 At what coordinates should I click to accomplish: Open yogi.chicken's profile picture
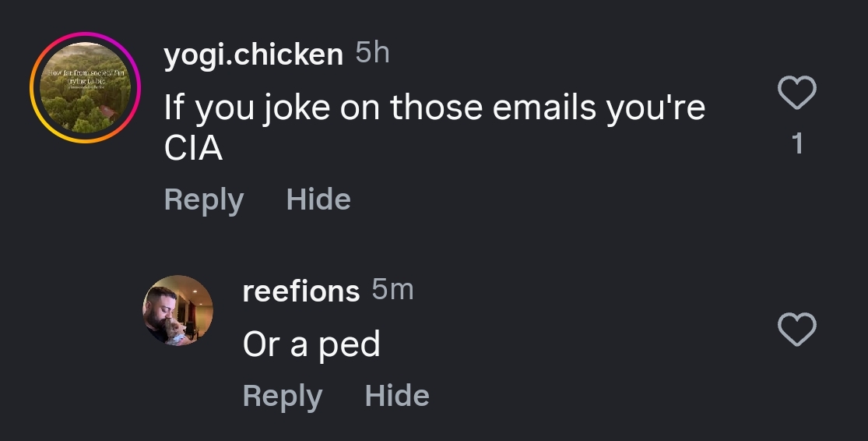point(85,87)
